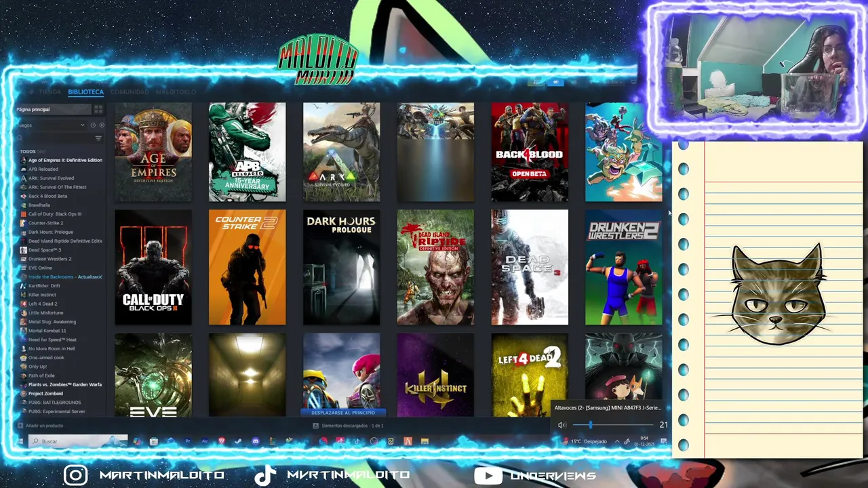Click DESPLAZARSE AL PRINCIPIO button
The height and width of the screenshot is (488, 868).
(x=343, y=412)
